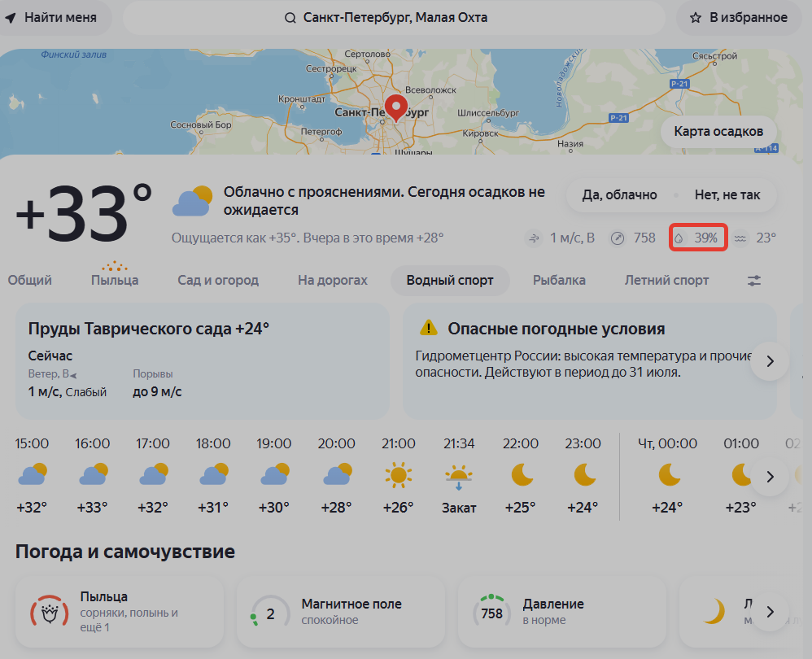The height and width of the screenshot is (659, 812).
Task: Click the 16:00 forecast weather icon
Action: (94, 474)
